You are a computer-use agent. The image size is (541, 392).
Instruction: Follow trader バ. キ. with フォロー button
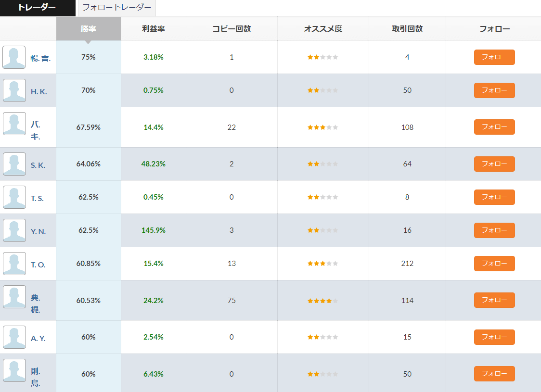(494, 127)
